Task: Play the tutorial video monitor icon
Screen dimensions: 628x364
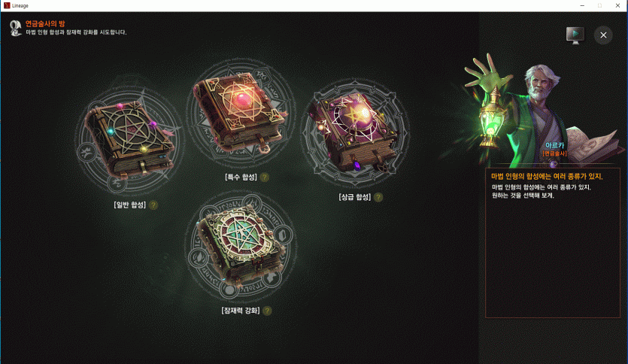Action: tap(575, 35)
